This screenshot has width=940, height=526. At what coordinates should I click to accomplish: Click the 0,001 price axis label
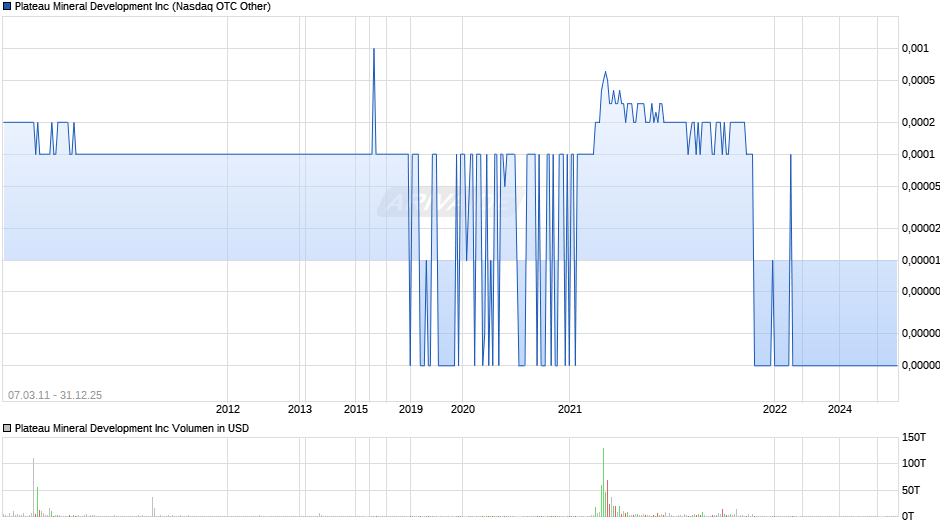(915, 49)
